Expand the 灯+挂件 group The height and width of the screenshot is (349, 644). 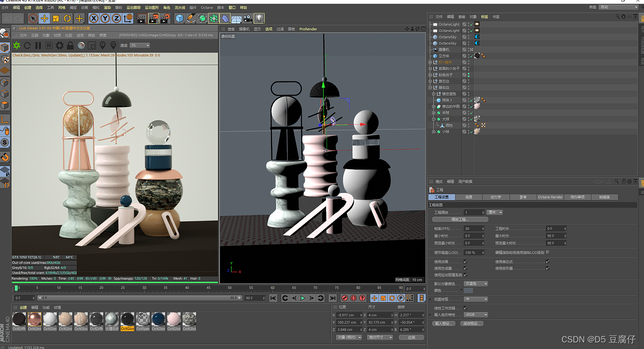tap(430, 62)
